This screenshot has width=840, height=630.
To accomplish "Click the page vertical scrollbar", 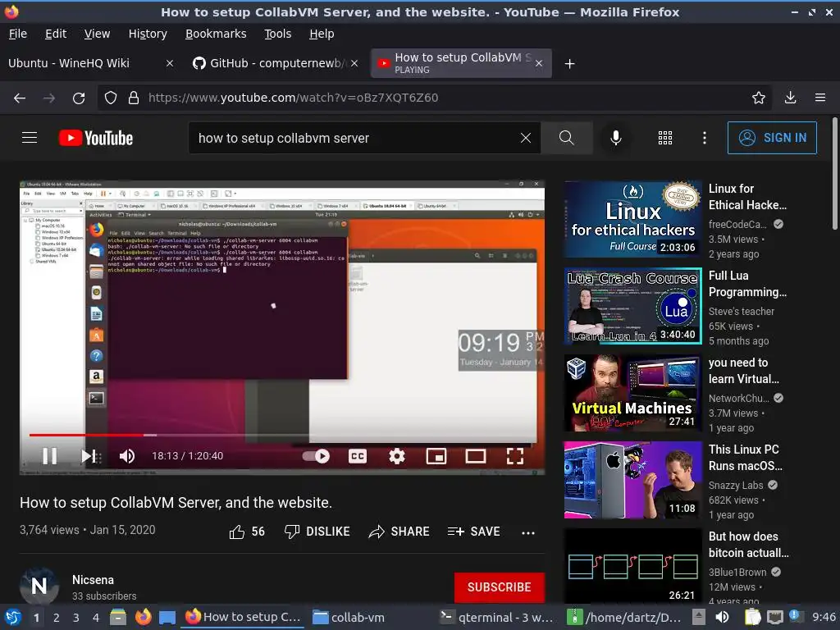I will [834, 174].
